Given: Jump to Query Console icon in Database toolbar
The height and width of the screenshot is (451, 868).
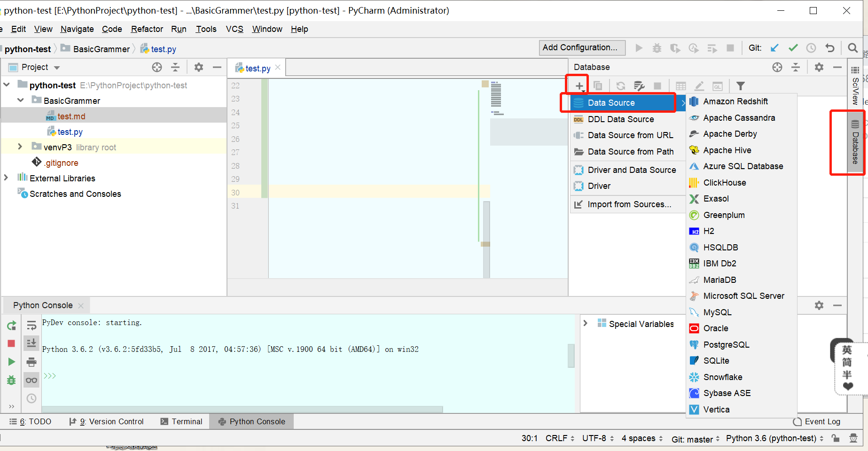Looking at the screenshot, I should [718, 86].
